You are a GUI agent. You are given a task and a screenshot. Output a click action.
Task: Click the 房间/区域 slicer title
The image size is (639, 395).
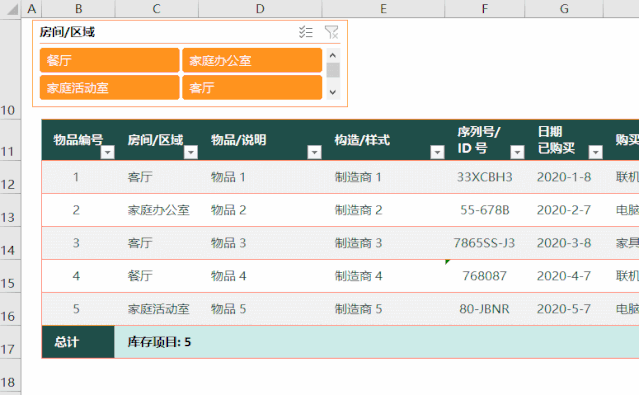[67, 32]
